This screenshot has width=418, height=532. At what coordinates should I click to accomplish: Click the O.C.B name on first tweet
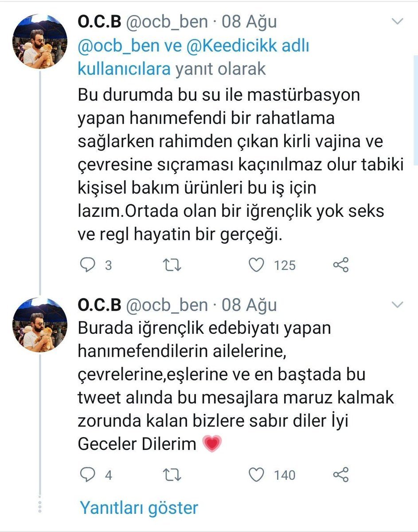[99, 22]
